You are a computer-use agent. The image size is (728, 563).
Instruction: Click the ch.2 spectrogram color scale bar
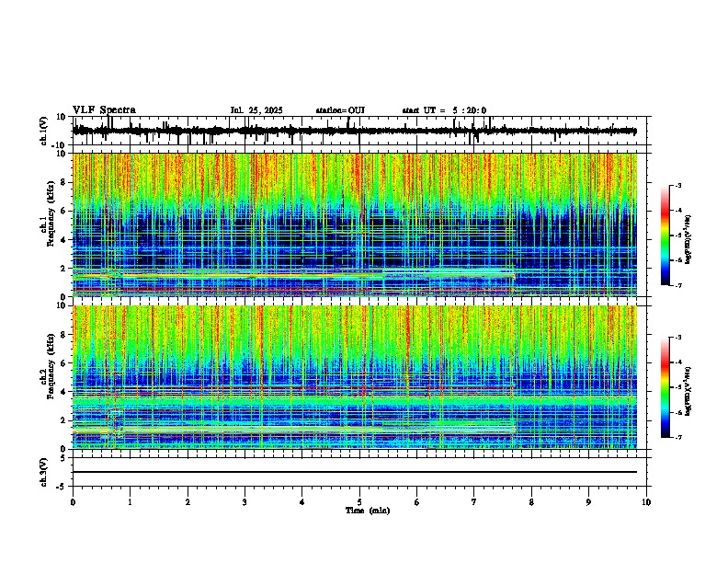click(665, 387)
